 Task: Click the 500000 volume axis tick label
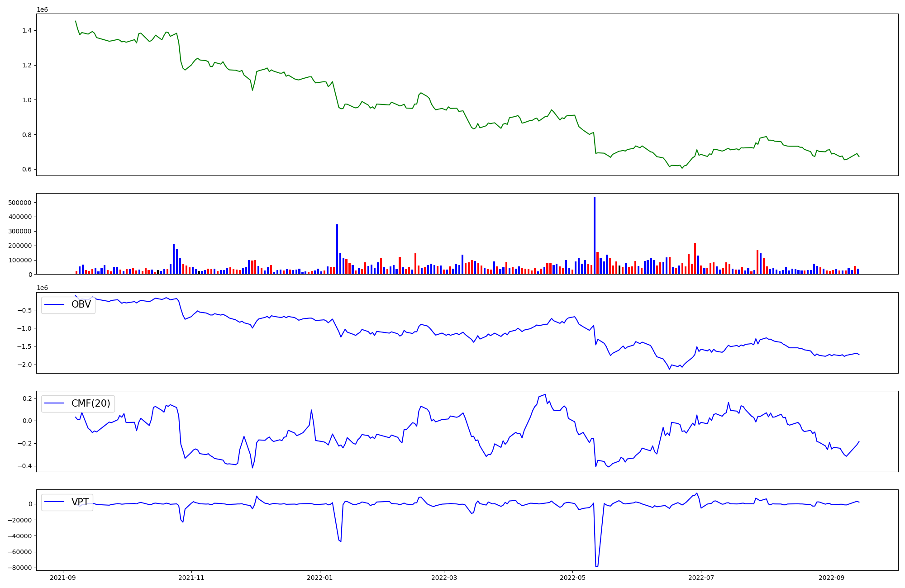(x=20, y=203)
